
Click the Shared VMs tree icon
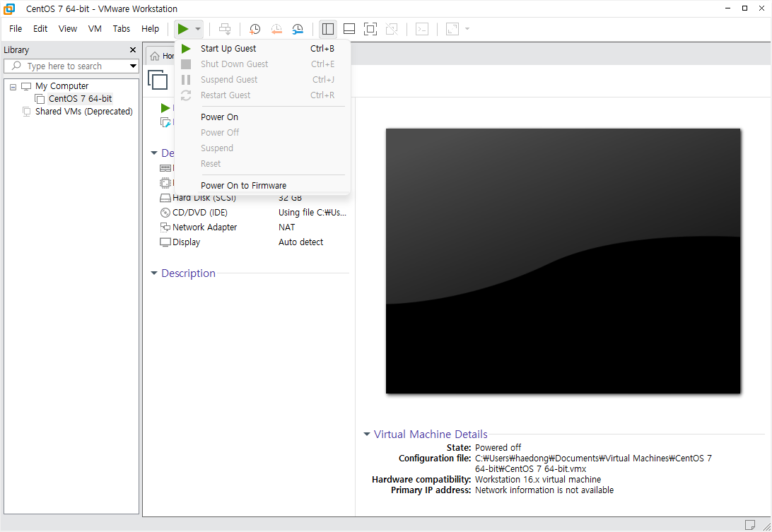(x=27, y=112)
